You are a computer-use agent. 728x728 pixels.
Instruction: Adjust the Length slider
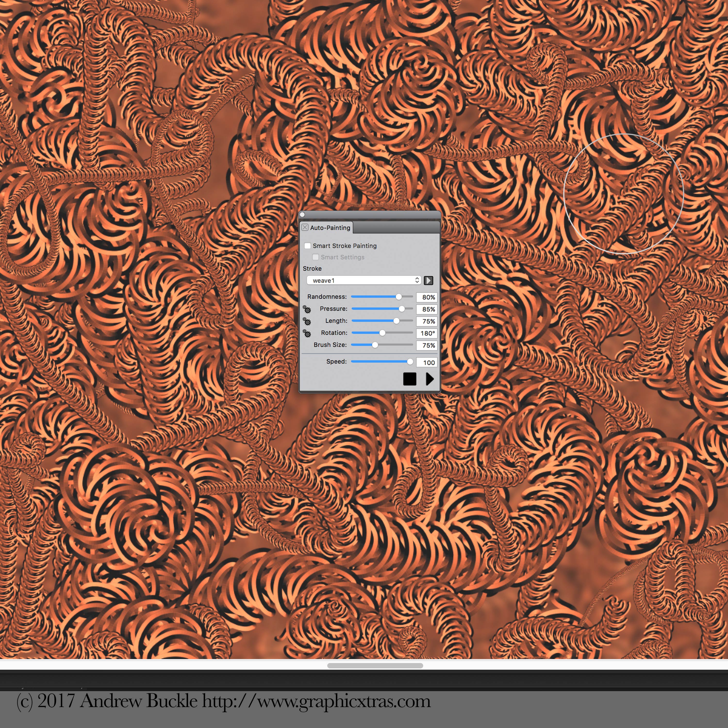(x=382, y=321)
